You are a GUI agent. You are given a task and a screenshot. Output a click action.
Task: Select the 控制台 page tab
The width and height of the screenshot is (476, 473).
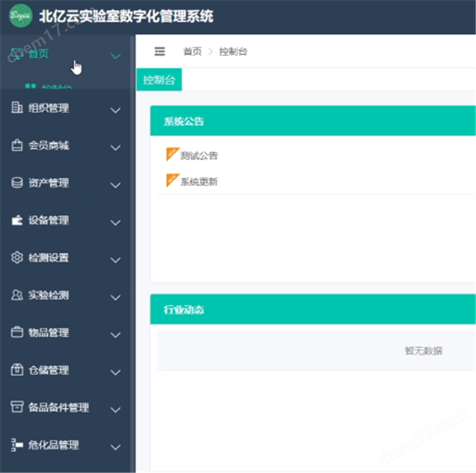tap(159, 79)
